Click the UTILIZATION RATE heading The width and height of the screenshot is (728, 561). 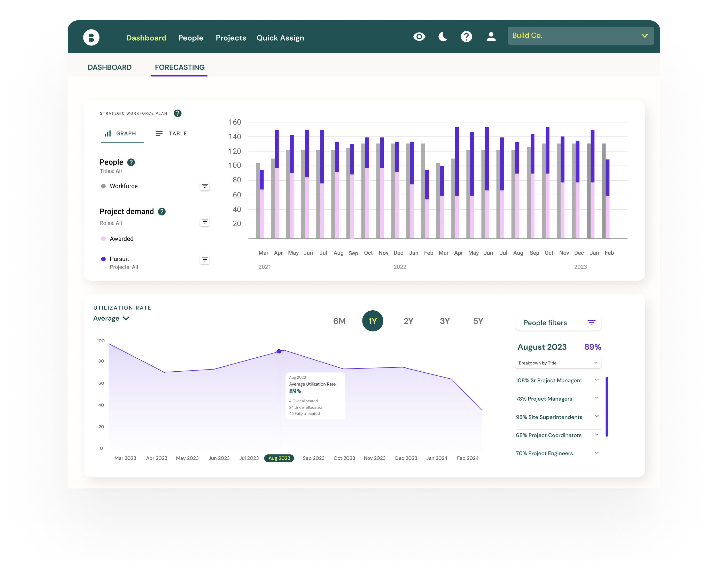click(122, 308)
